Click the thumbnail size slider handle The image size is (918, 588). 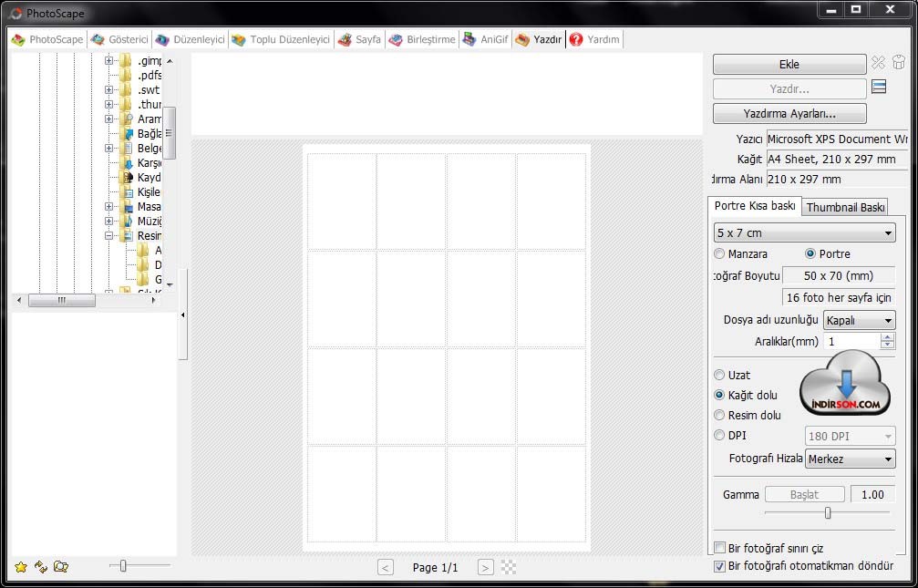[x=123, y=566]
